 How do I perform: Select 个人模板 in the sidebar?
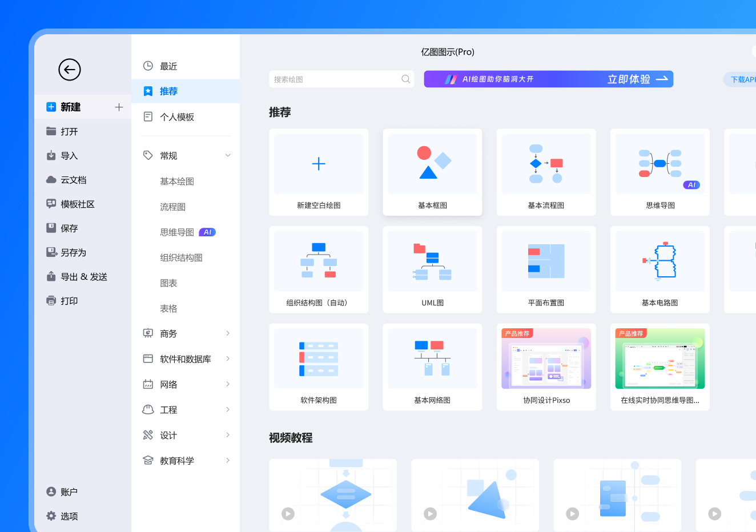176,117
